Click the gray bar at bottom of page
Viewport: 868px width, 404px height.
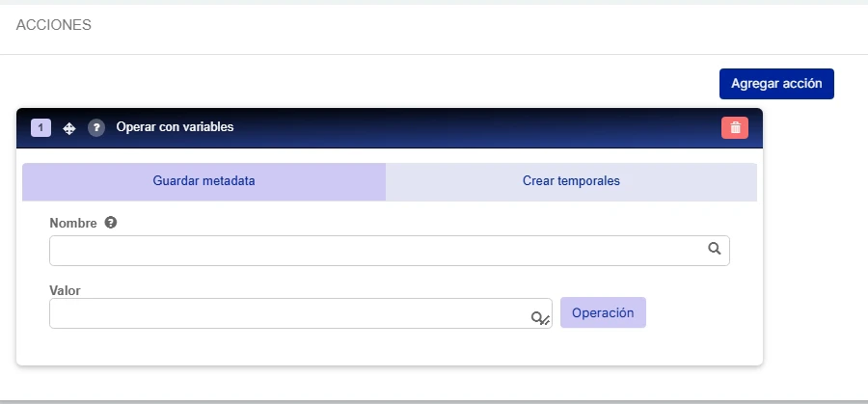(434, 402)
